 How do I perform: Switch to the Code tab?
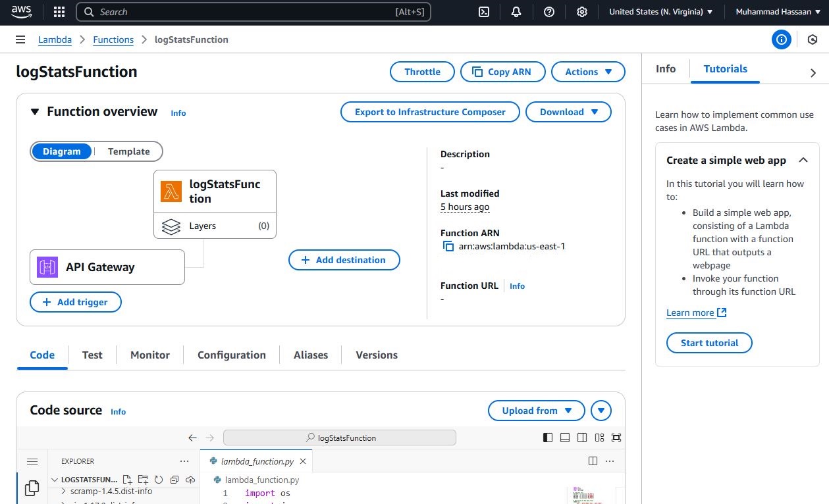42,355
